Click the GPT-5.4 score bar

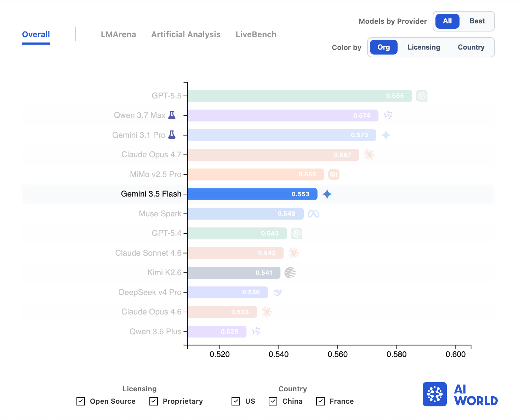coord(238,233)
